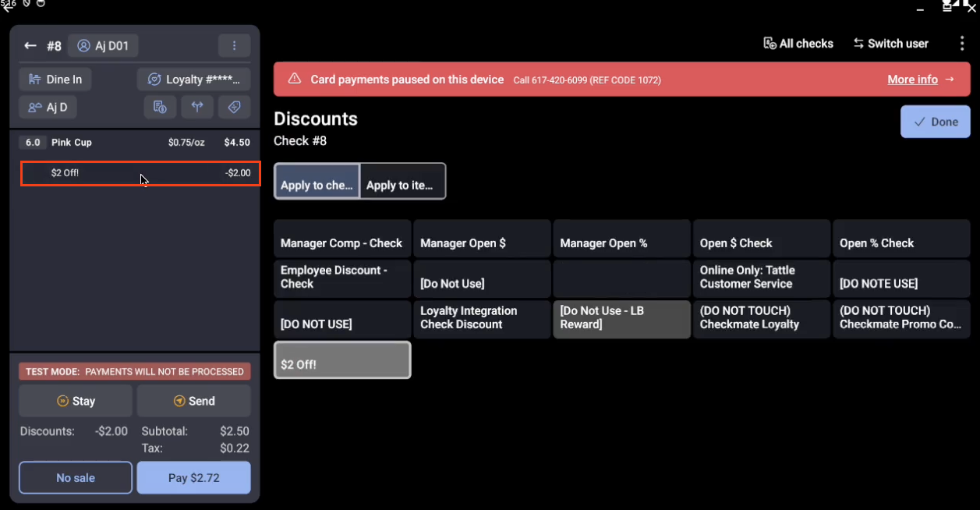The width and height of the screenshot is (980, 510).
Task: Open check options three-dot menu beside Aj D01
Action: tap(235, 46)
